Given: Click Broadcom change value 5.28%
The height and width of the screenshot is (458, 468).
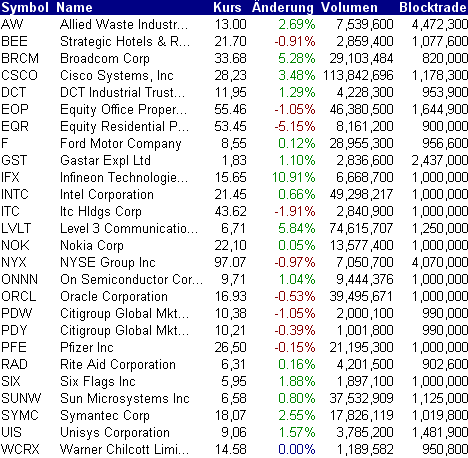Looking at the screenshot, I should point(297,58).
